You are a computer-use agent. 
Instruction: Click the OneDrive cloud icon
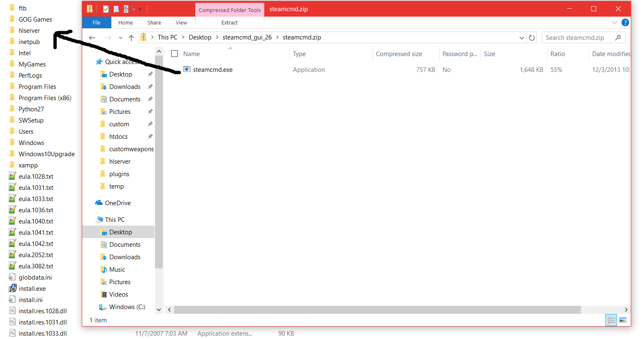[99, 203]
